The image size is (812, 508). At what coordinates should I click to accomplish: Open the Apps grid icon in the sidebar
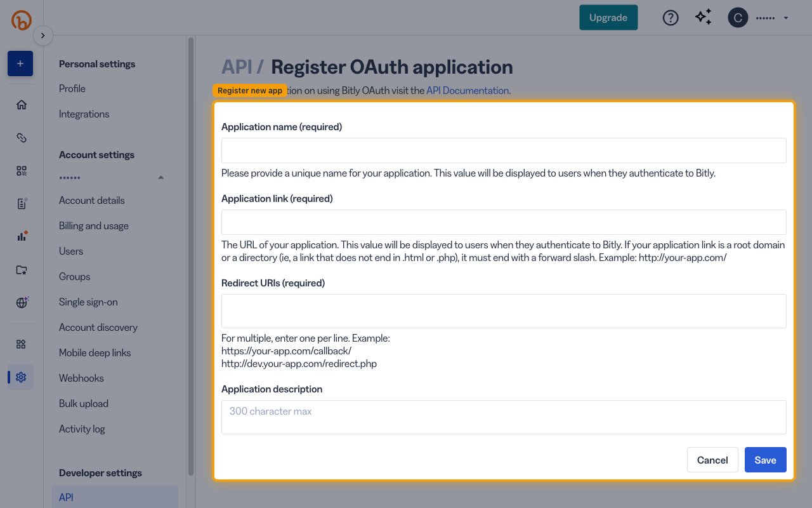pos(22,344)
